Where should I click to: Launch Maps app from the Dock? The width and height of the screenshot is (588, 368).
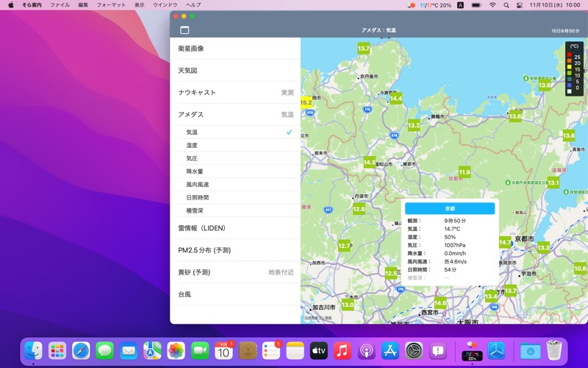[152, 351]
